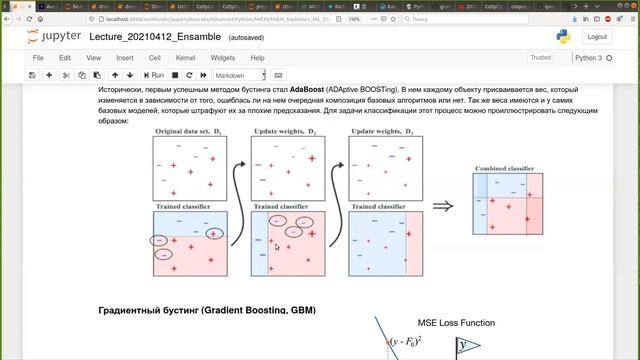Go back with the browser back arrow
Viewport: 640px width, 360px height.
pyautogui.click(x=7, y=19)
